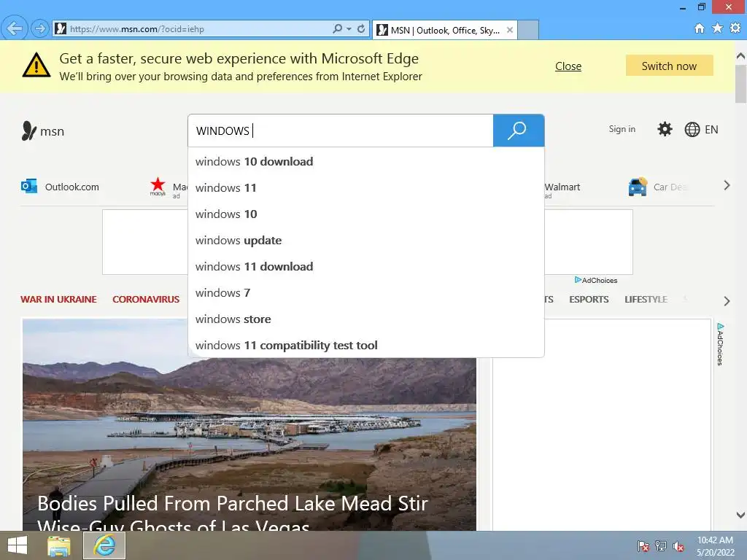747x560 pixels.
Task: Open LIFESTYLE news category
Action: 646,300
